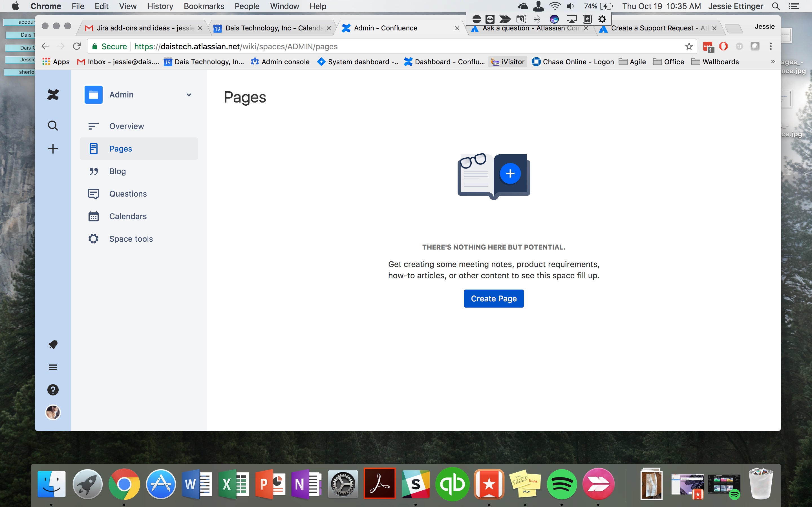Show more bookmarks with the overflow chevron
This screenshot has height=507, width=812.
coord(773,62)
